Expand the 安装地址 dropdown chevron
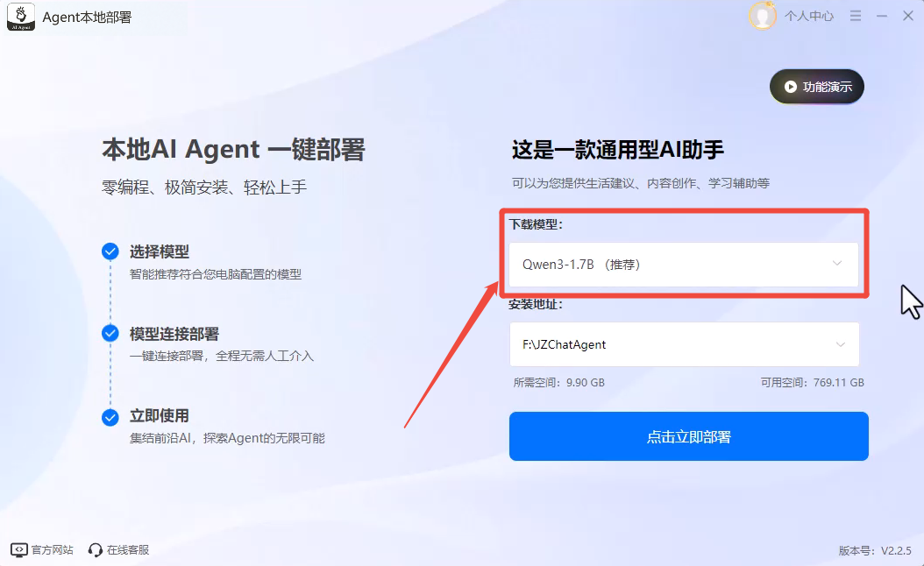Image resolution: width=924 pixels, height=566 pixels. pos(841,344)
